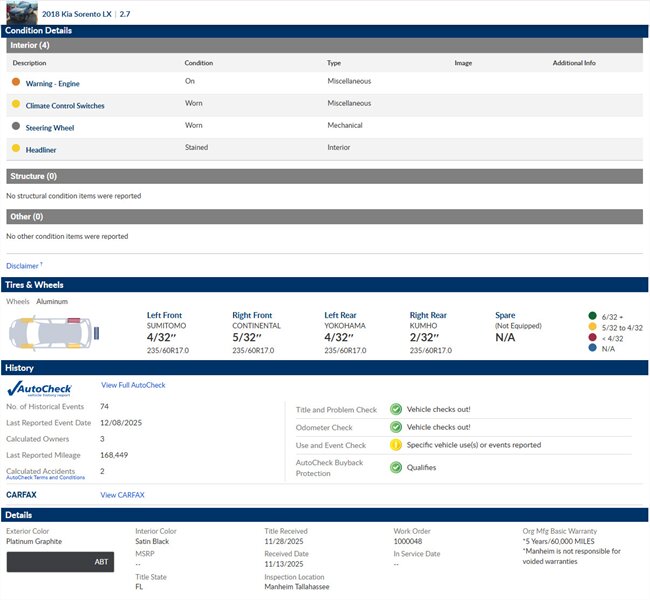
Task: Click the vehicle thumbnail image at top
Action: point(20,13)
